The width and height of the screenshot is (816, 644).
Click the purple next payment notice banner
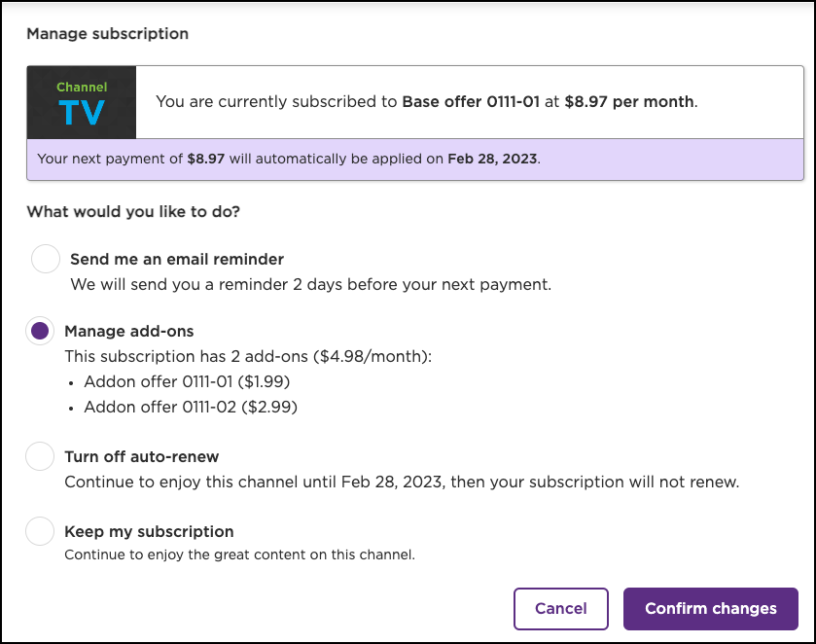pyautogui.click(x=415, y=159)
